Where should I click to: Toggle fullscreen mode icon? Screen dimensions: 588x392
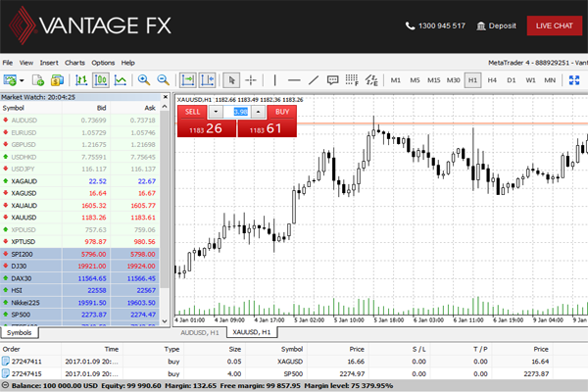pyautogui.click(x=574, y=80)
